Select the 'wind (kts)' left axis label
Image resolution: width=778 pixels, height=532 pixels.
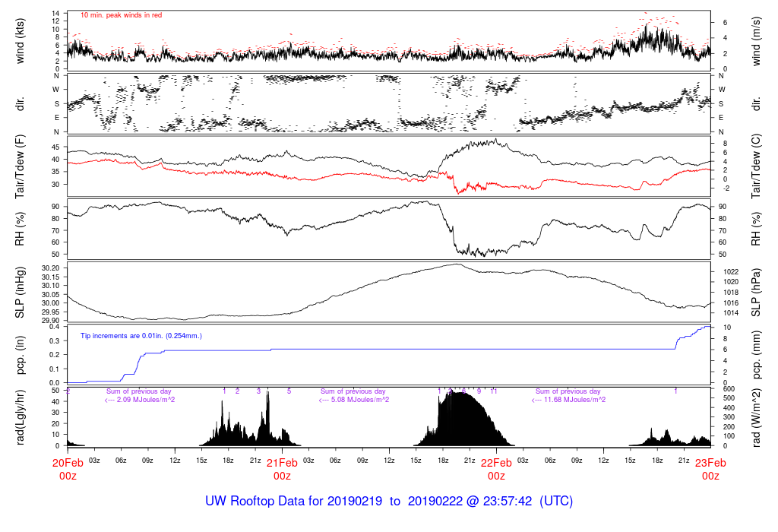[x=20, y=41]
